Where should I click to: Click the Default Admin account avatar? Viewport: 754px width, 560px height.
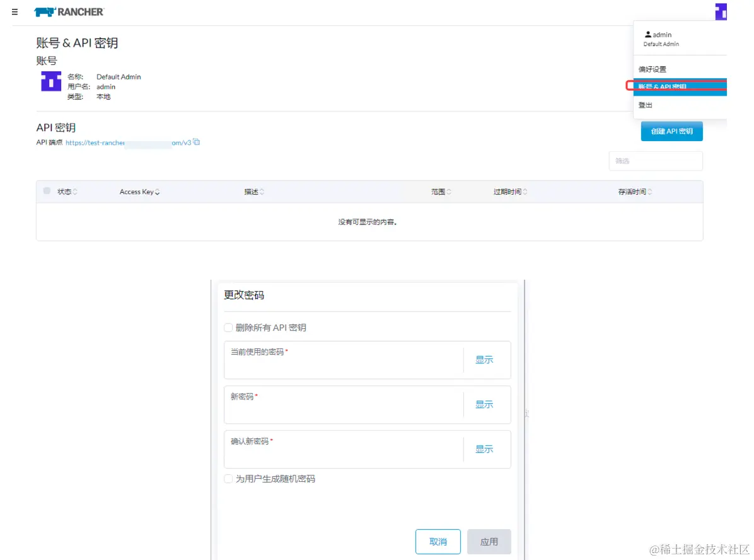[x=51, y=81]
